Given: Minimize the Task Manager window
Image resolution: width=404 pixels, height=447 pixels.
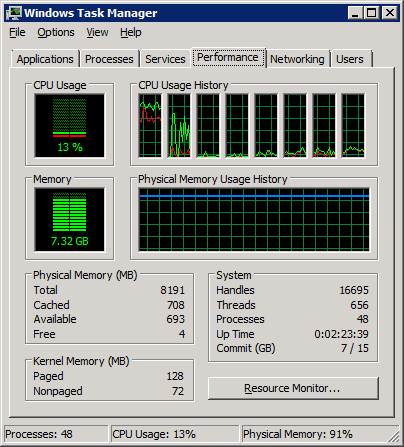Looking at the screenshot, I should click(x=355, y=13).
